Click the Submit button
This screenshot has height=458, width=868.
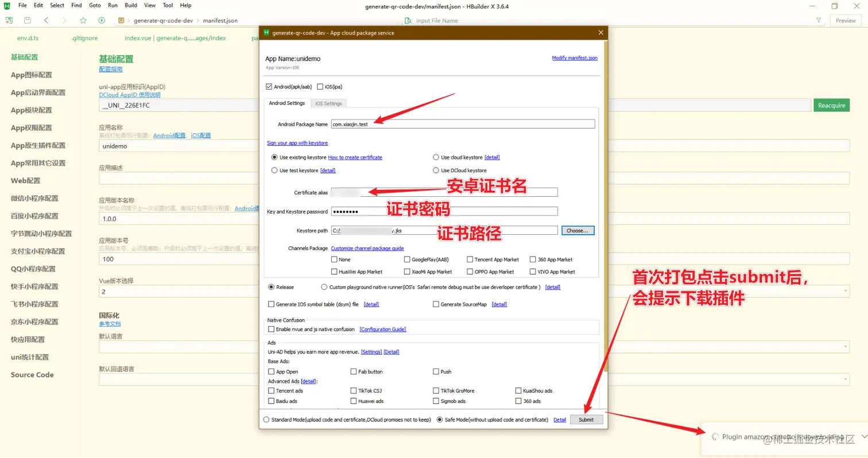(x=586, y=420)
